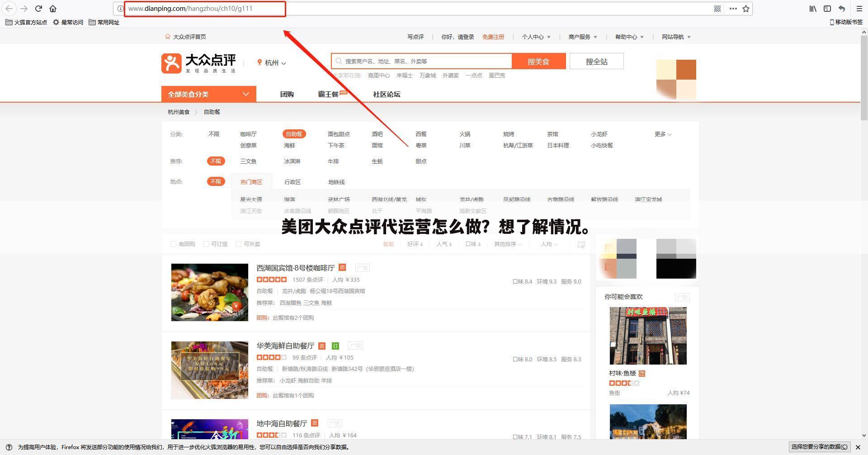This screenshot has height=455, width=868.
Task: Open the 社区论坛 nav tab
Action: coord(387,94)
